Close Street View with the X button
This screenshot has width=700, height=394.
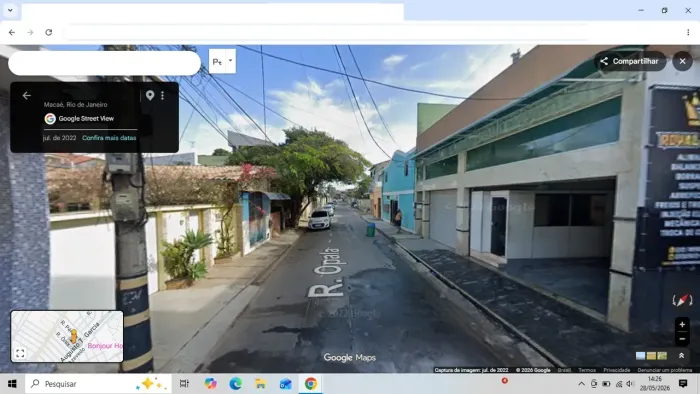[x=682, y=61]
